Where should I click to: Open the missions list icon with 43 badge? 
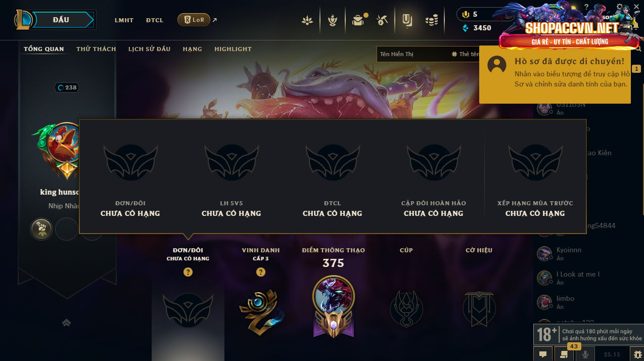[563, 354]
